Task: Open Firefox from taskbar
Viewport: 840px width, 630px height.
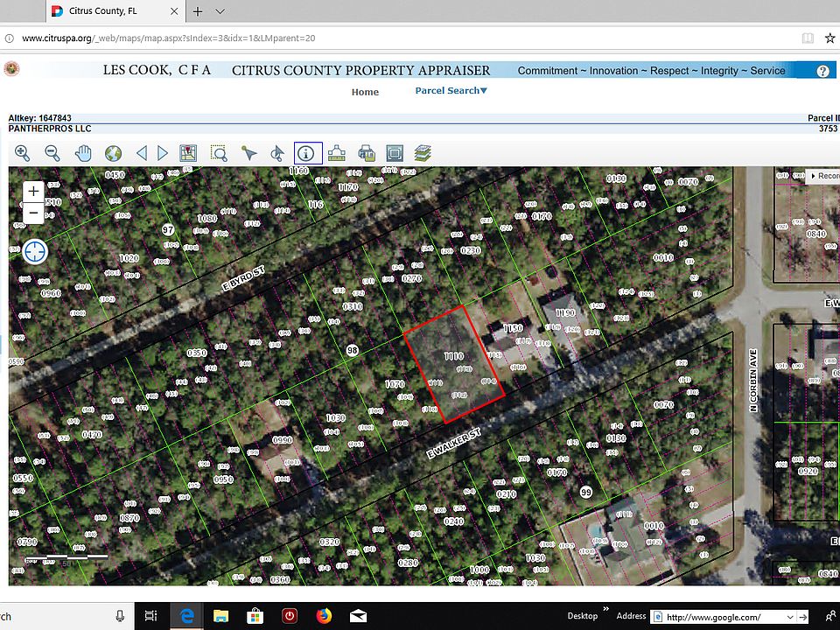Action: click(324, 616)
